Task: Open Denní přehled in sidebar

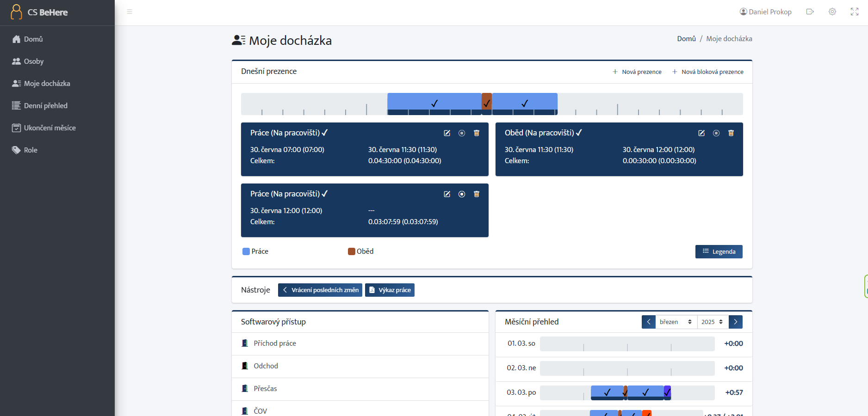Action: click(57, 106)
